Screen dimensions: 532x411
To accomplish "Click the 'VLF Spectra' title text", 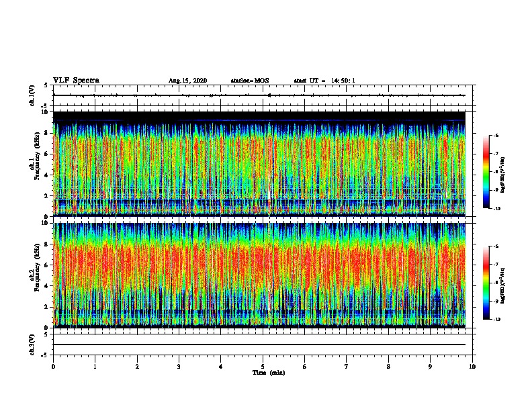I will click(x=76, y=81).
